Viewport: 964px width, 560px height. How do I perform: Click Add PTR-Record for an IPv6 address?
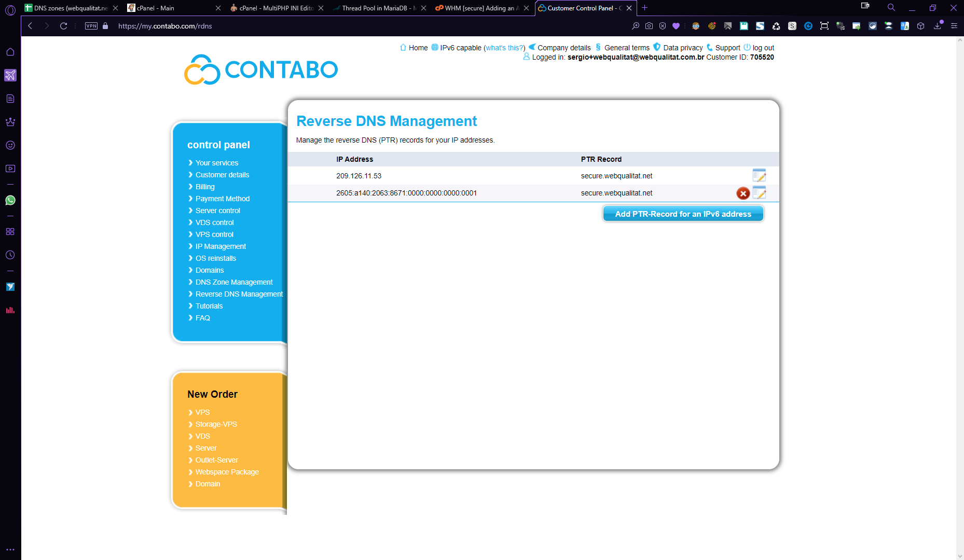(683, 214)
